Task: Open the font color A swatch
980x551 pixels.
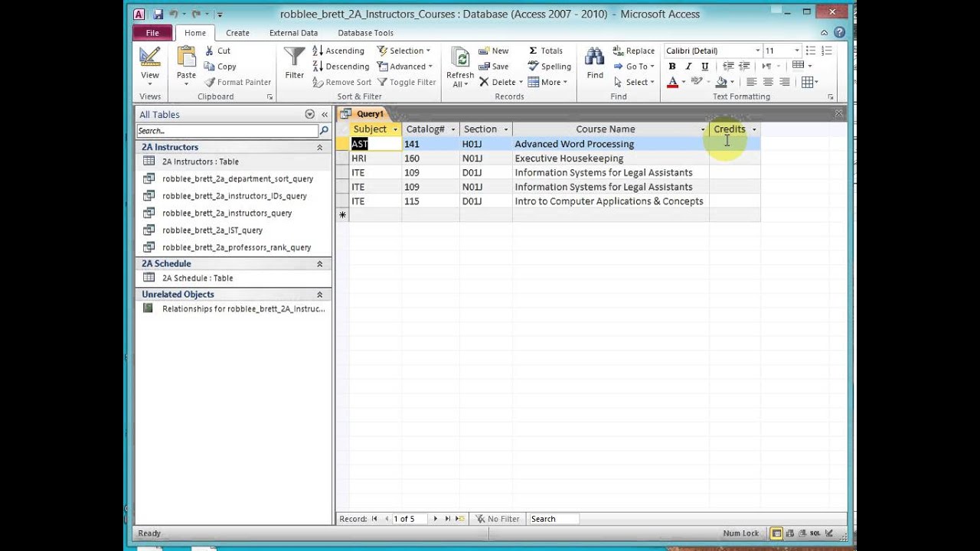Action: coord(672,82)
